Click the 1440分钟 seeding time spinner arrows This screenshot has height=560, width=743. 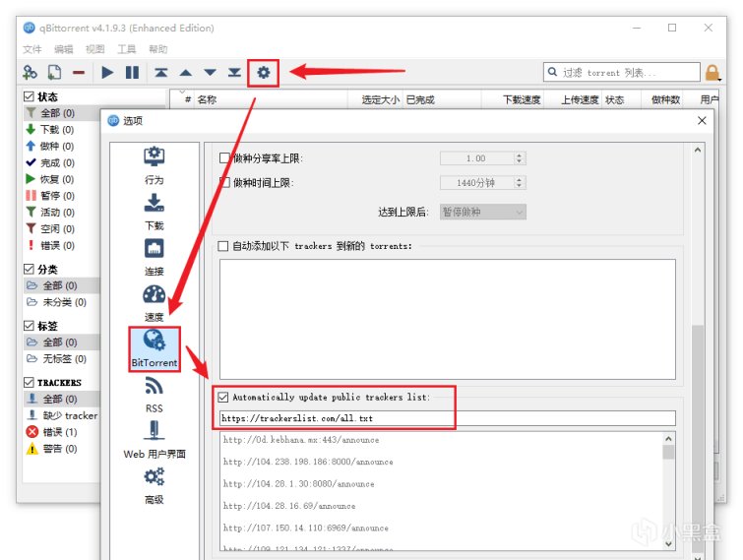click(520, 182)
